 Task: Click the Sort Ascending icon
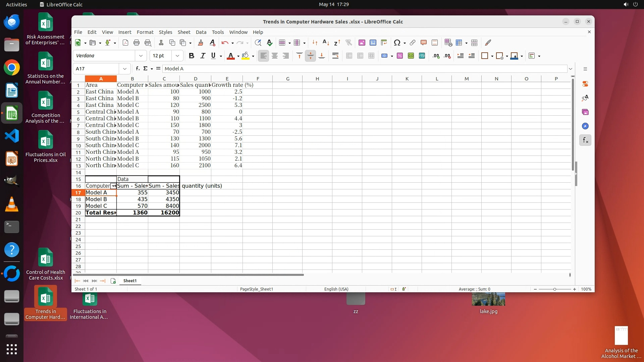point(325,43)
